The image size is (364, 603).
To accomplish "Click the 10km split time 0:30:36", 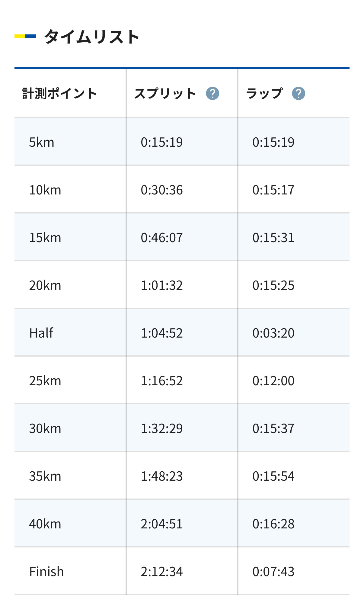I will [162, 190].
